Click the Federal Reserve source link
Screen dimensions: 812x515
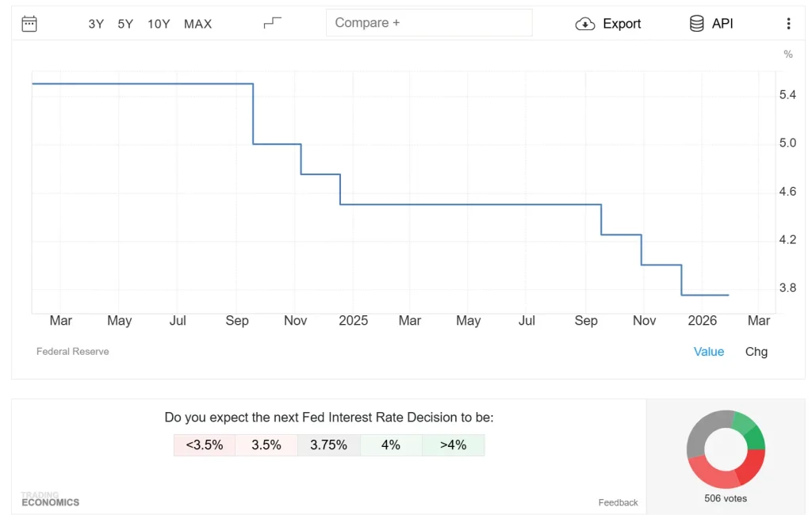point(72,351)
